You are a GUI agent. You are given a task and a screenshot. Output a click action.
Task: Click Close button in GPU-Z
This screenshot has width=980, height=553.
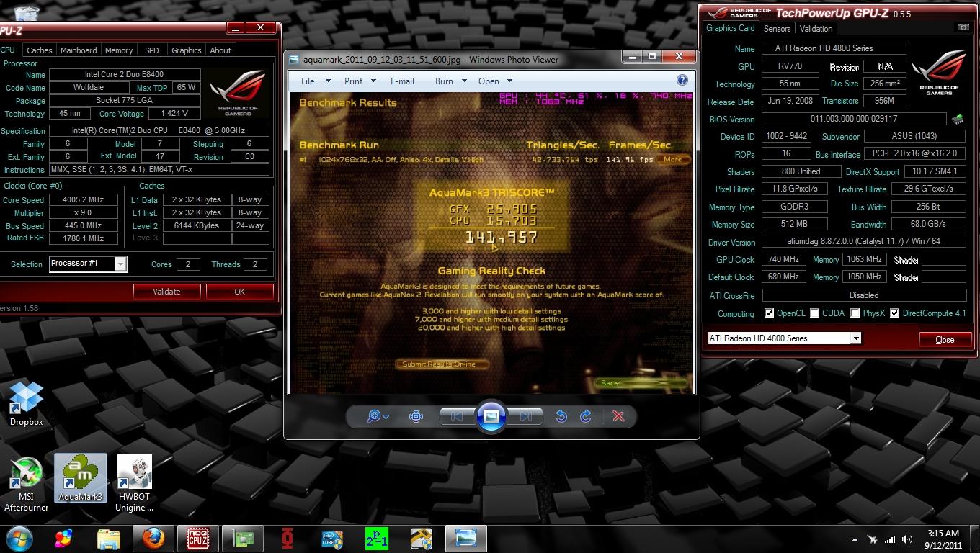pos(945,339)
